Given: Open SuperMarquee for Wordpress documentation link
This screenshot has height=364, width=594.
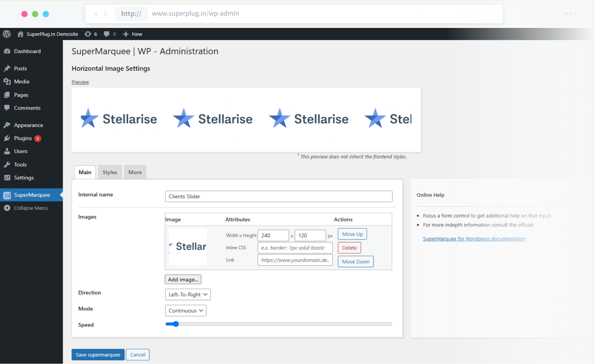Looking at the screenshot, I should pyautogui.click(x=474, y=239).
